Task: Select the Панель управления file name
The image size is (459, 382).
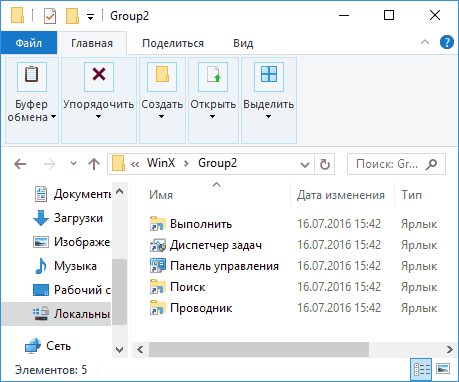Action: [224, 266]
